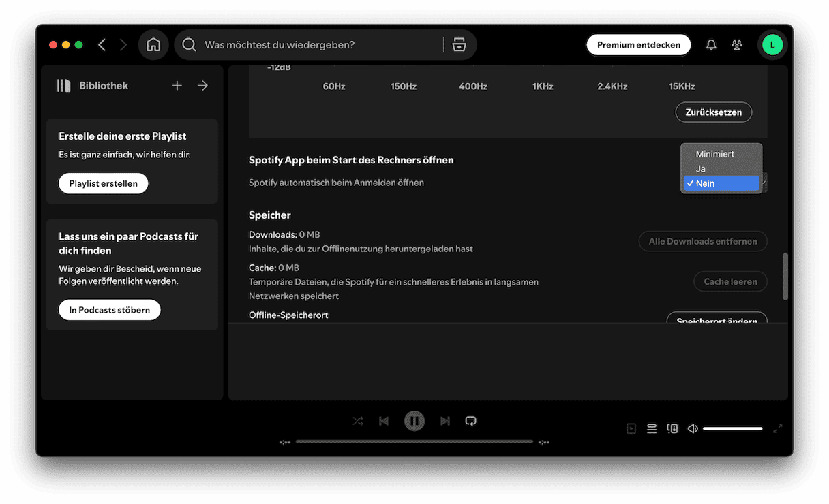Select 'Minimiert' in the startup dropdown
The image size is (829, 504).
(x=721, y=154)
